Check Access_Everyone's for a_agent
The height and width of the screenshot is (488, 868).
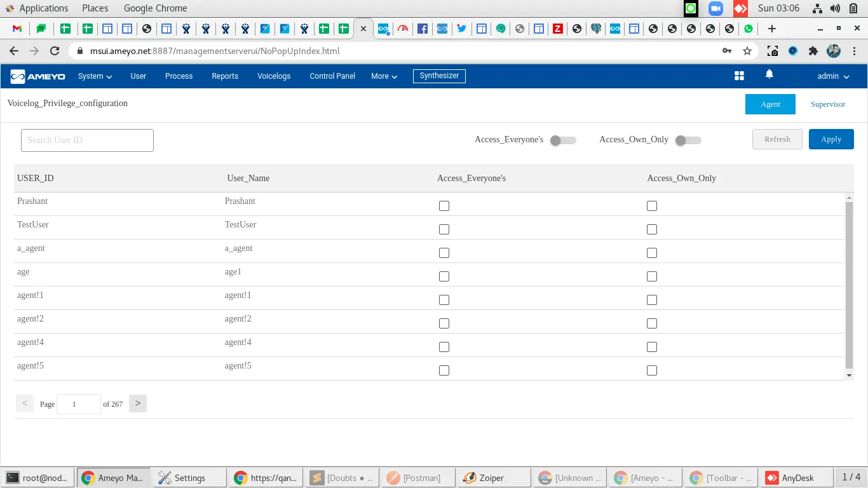pos(444,253)
